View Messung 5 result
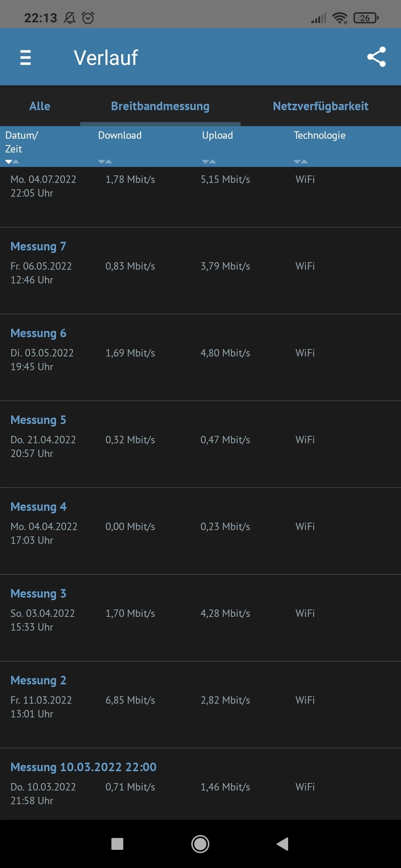The width and height of the screenshot is (401, 868). click(39, 420)
